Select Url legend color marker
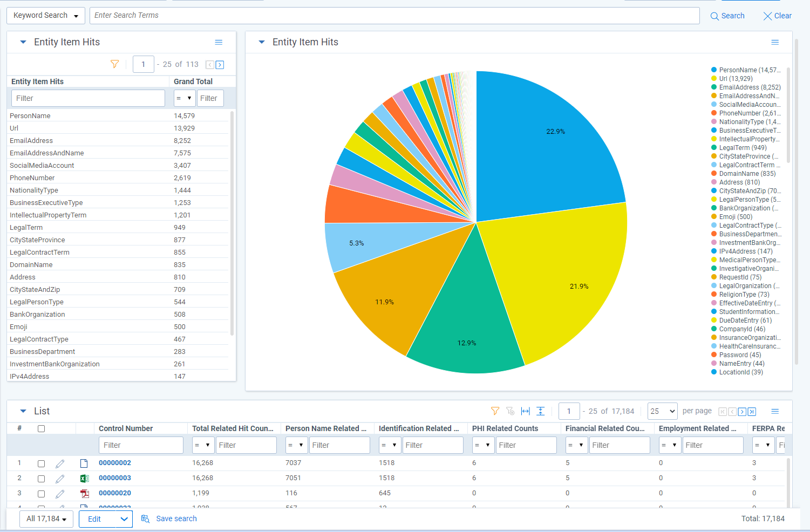810x532 pixels. [x=714, y=79]
